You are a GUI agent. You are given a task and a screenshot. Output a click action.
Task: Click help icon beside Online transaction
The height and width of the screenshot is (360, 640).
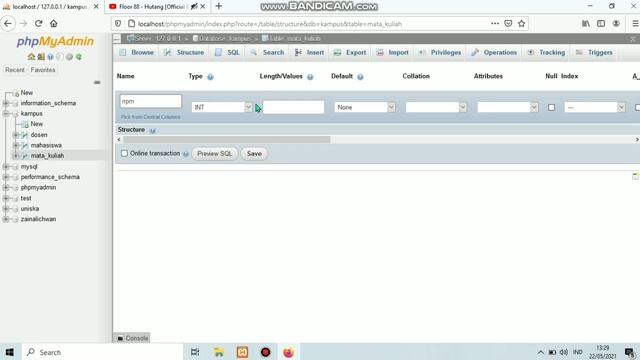[185, 154]
